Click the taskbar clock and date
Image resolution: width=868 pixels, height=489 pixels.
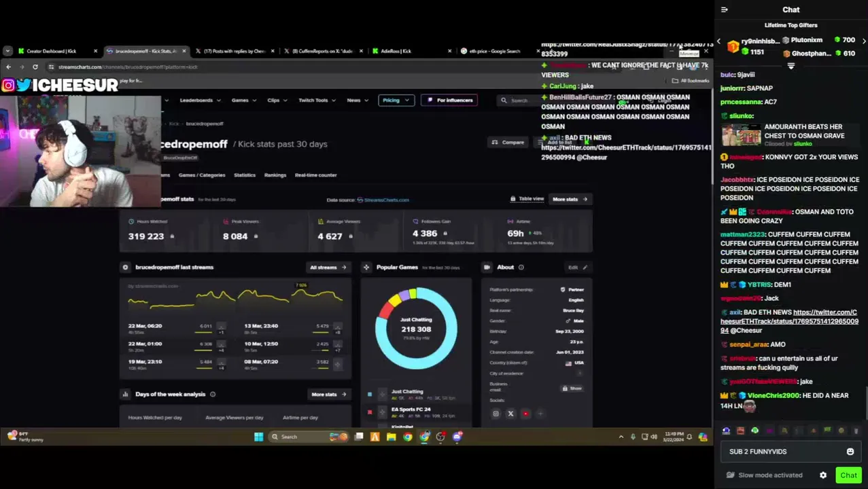(672, 437)
